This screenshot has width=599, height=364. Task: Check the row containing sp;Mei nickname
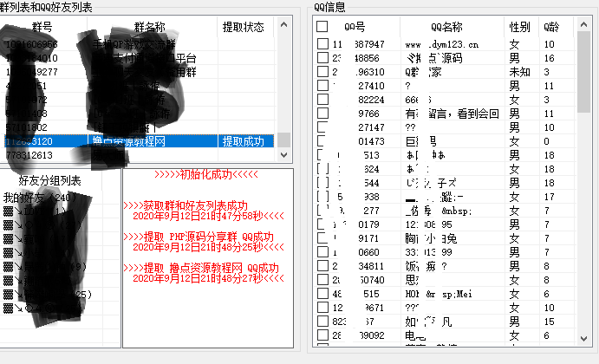click(x=322, y=294)
